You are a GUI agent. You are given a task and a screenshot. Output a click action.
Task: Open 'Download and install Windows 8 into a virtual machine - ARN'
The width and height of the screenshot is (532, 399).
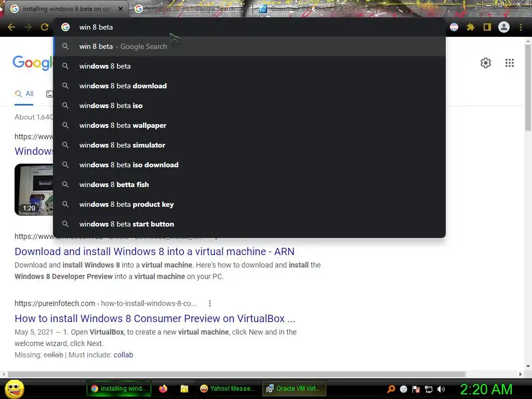[x=154, y=251]
